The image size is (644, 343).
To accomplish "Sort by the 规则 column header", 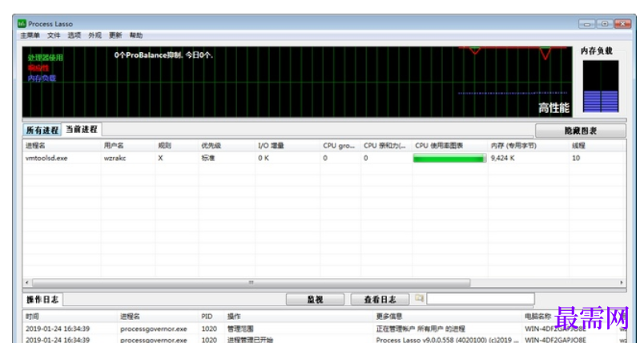I will 176,145.
